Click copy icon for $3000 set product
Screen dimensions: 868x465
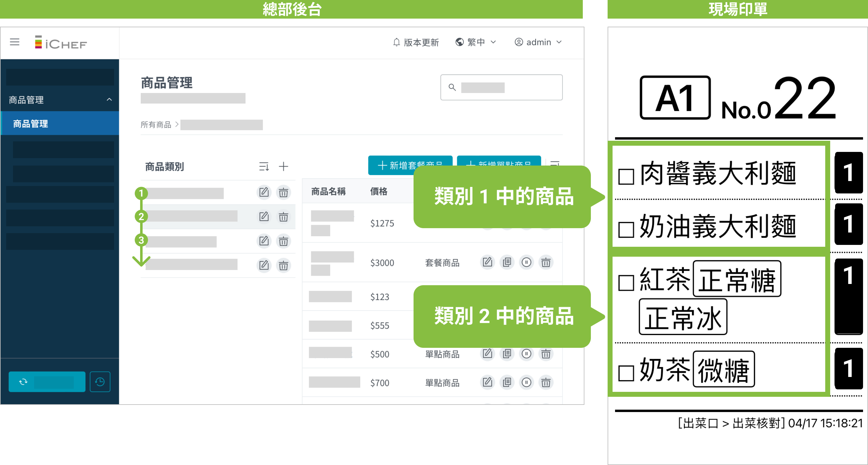(x=507, y=262)
